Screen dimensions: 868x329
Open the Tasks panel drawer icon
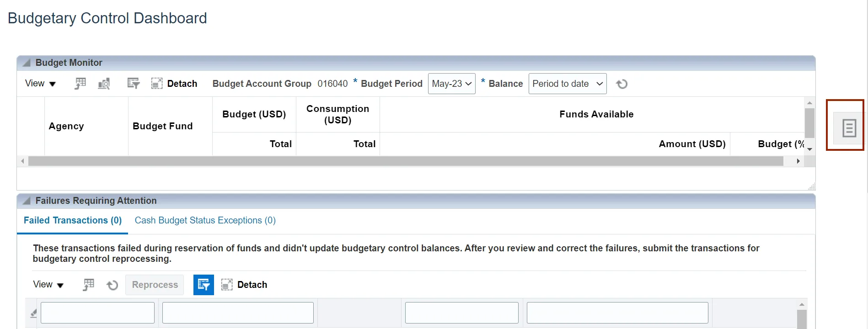(849, 128)
